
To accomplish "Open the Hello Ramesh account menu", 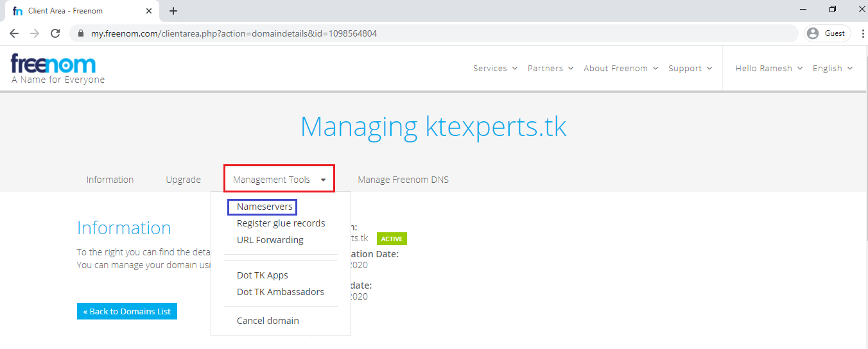I will (x=769, y=68).
